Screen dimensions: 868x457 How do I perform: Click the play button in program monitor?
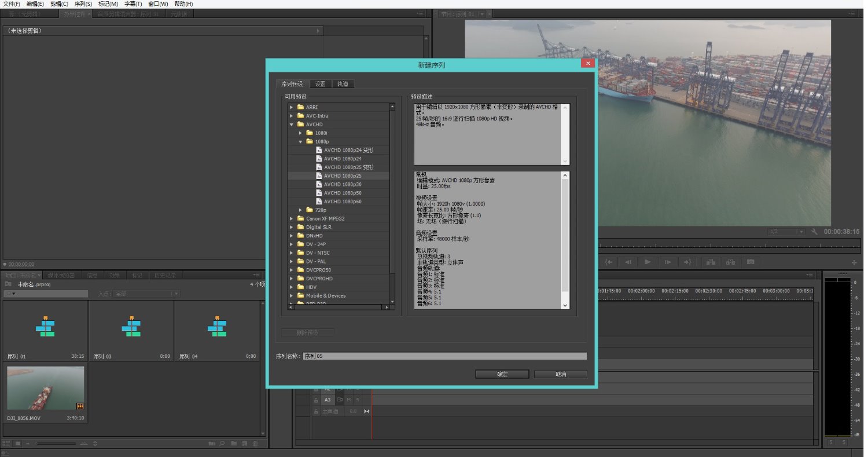[648, 262]
